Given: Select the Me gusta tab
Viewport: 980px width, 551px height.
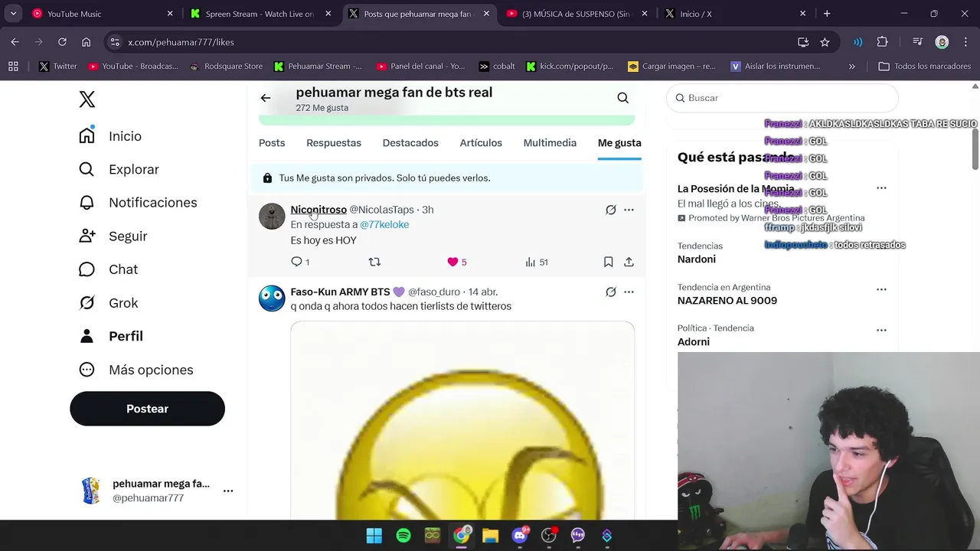Looking at the screenshot, I should pos(619,143).
